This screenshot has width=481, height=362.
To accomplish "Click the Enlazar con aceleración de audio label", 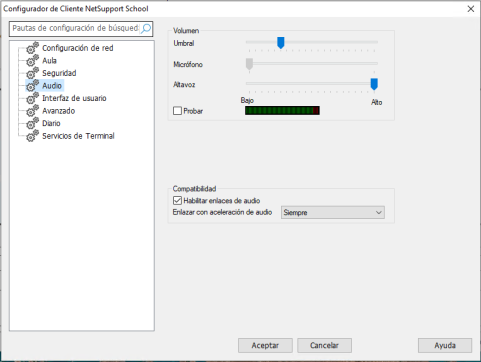I will coord(222,212).
